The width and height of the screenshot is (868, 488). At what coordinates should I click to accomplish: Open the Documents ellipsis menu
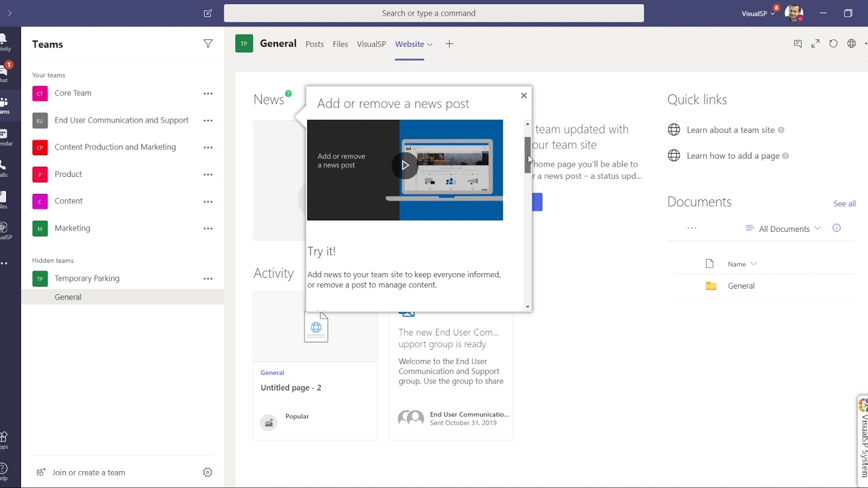(692, 228)
